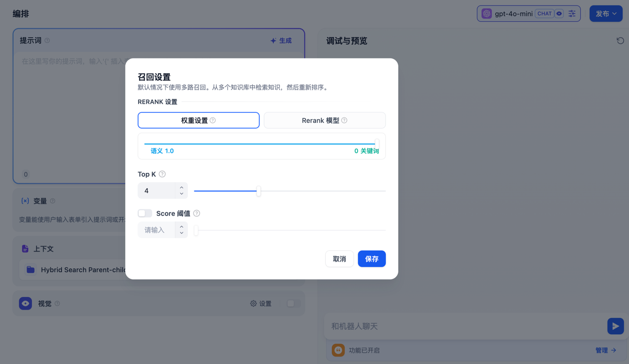This screenshot has width=629, height=364.
Task: Toggle the 视觉 vision switch
Action: click(x=292, y=304)
